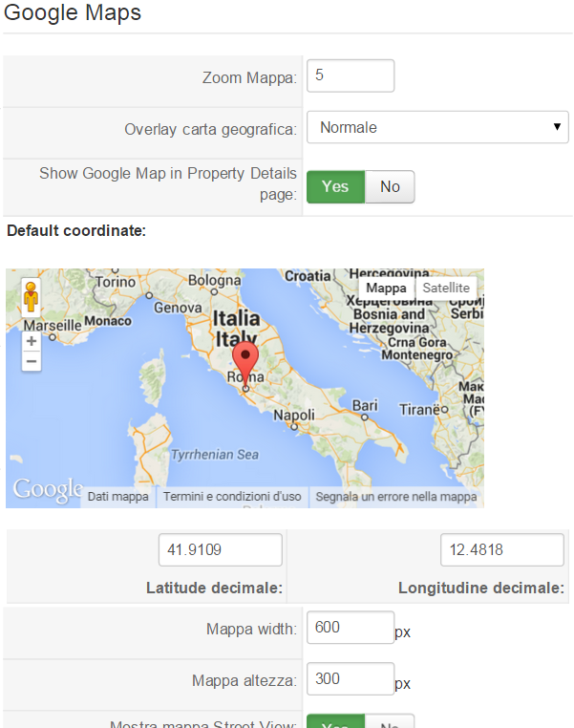Click the dropdown arrow of Overlay carta geografica
This screenshot has height=728, width=574.
click(x=557, y=127)
